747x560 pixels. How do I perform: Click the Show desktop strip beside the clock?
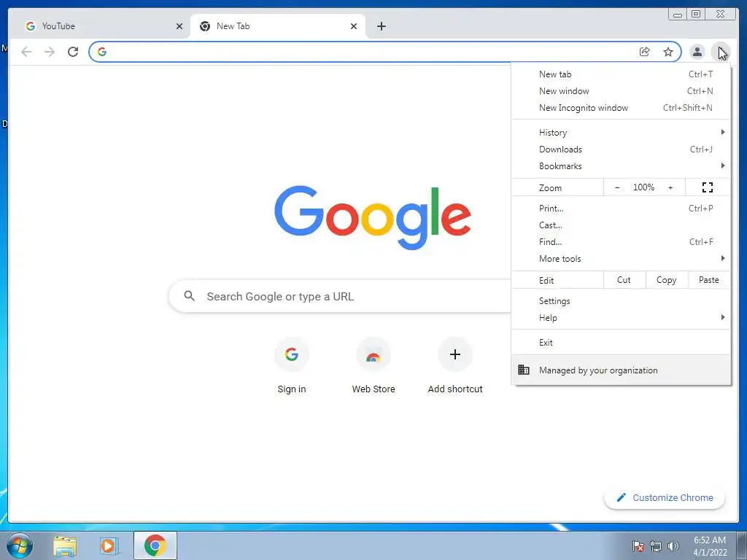click(x=741, y=545)
